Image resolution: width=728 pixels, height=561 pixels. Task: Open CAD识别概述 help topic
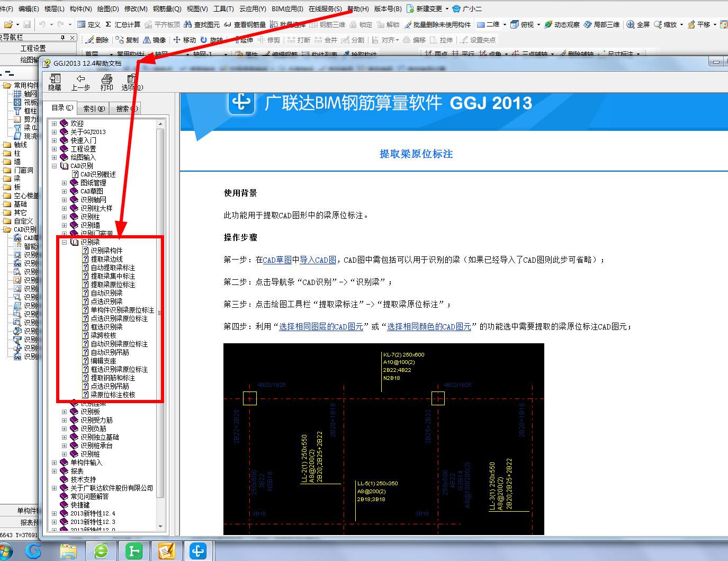tap(98, 174)
